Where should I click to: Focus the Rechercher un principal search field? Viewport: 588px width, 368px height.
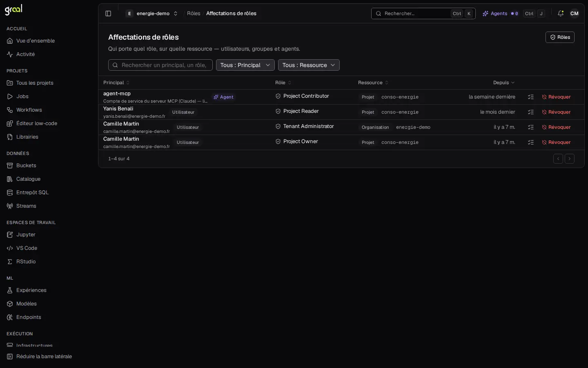pos(160,65)
